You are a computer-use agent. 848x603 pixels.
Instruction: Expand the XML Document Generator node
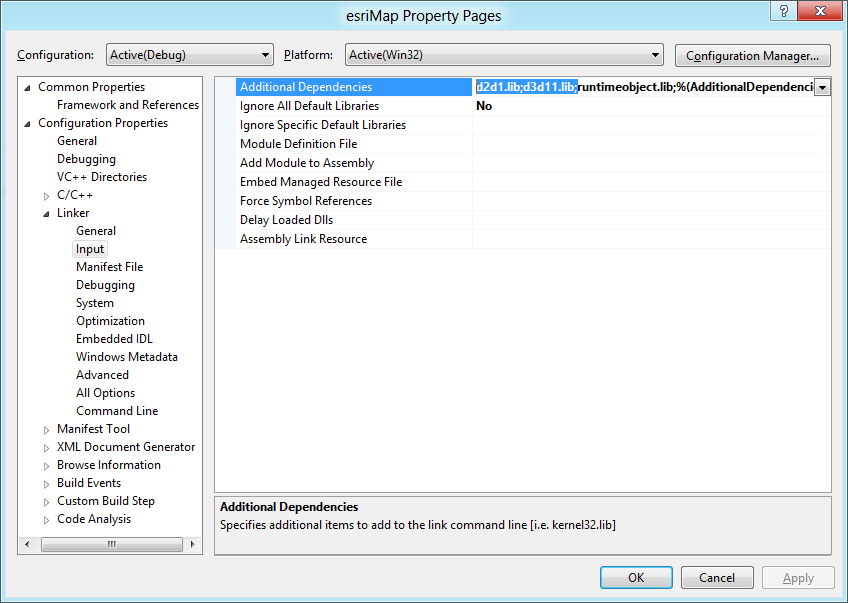coord(47,448)
